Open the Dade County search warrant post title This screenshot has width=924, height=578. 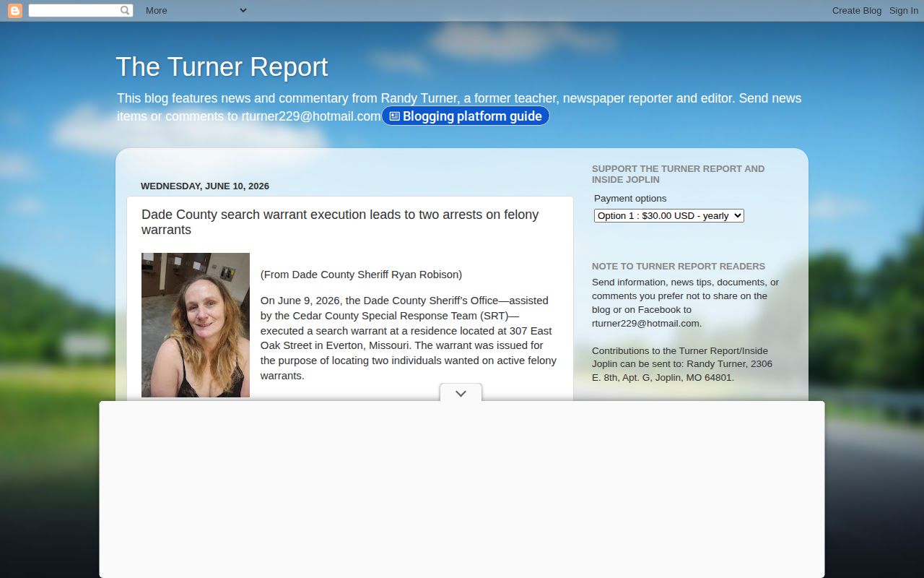340,222
